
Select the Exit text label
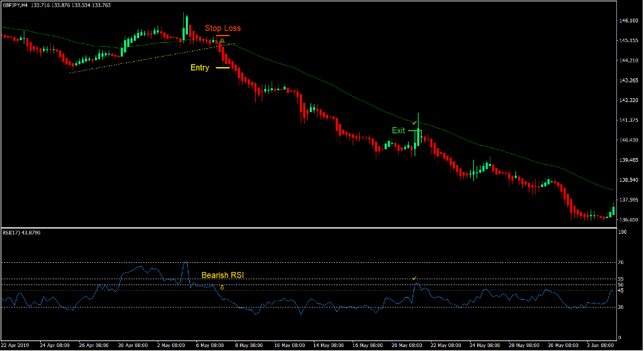pyautogui.click(x=398, y=130)
